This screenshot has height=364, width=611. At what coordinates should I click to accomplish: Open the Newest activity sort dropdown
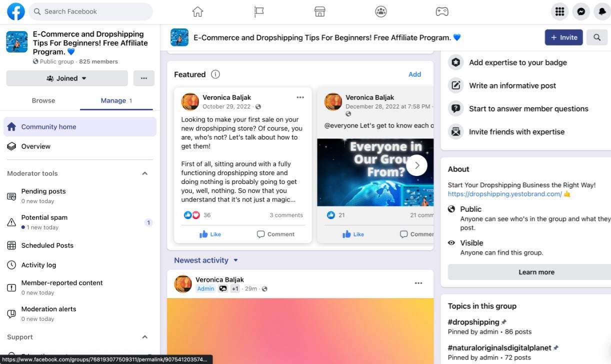point(206,260)
